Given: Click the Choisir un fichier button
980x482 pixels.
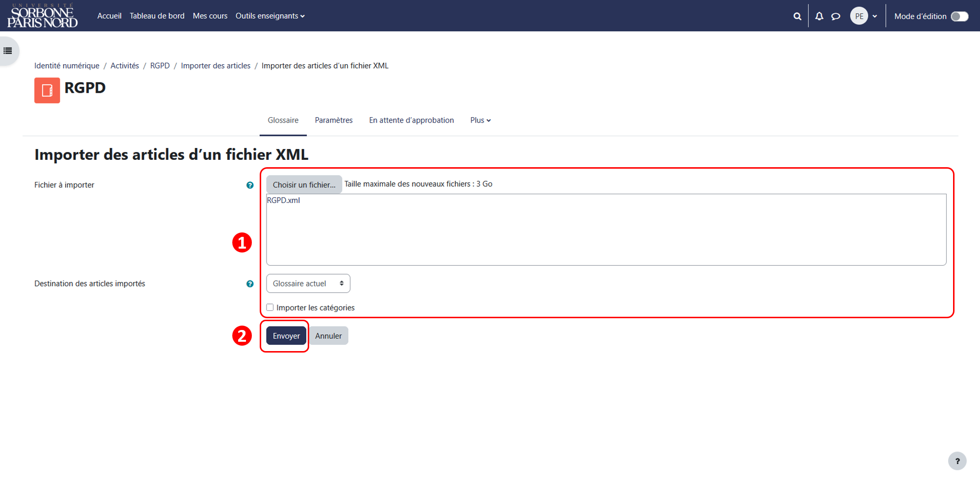Looking at the screenshot, I should click(304, 185).
